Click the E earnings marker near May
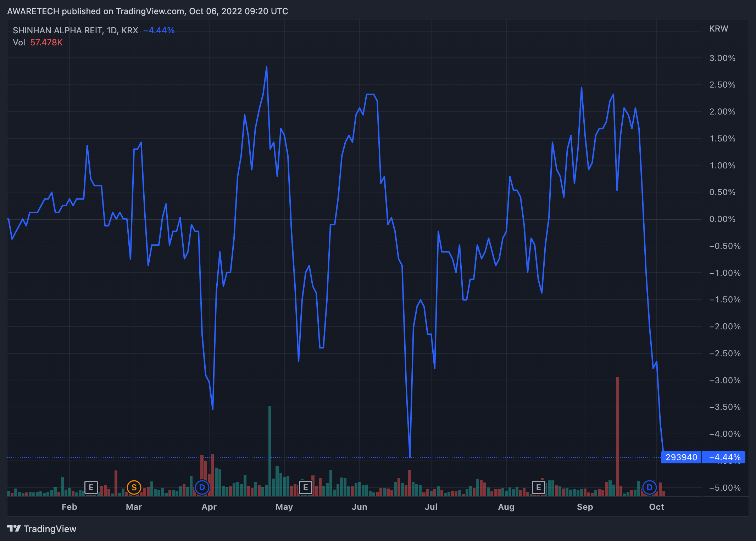The height and width of the screenshot is (541, 756). pyautogui.click(x=306, y=487)
